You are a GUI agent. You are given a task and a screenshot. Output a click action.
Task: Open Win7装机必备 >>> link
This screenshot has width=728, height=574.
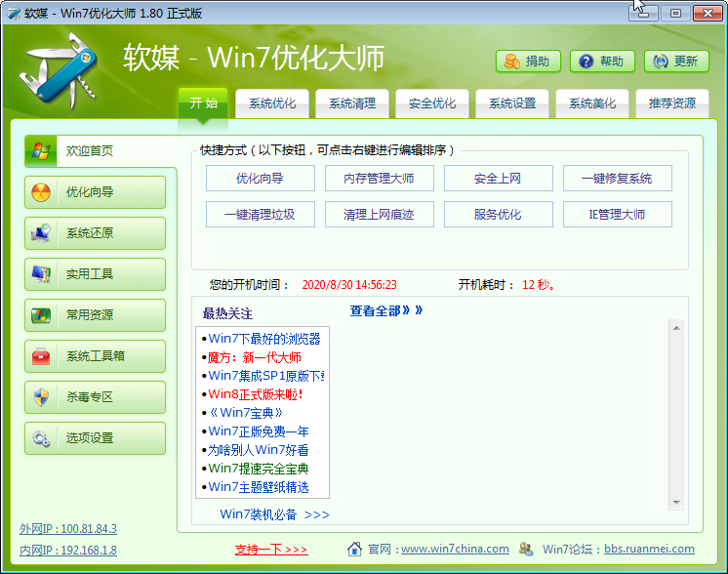(x=275, y=514)
